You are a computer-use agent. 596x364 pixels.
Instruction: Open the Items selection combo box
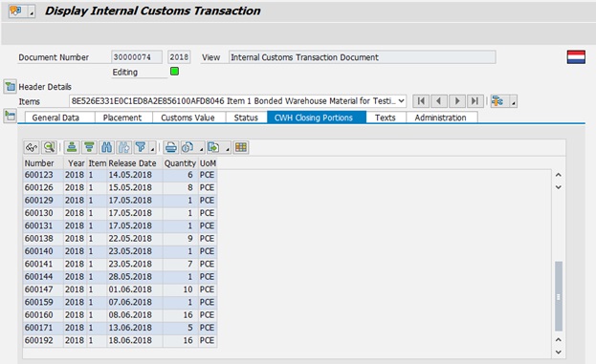pos(237,101)
